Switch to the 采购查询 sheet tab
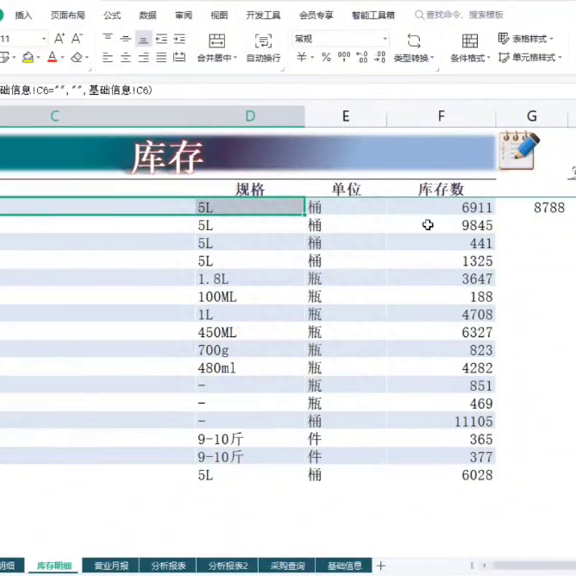The width and height of the screenshot is (576, 576). (x=288, y=566)
